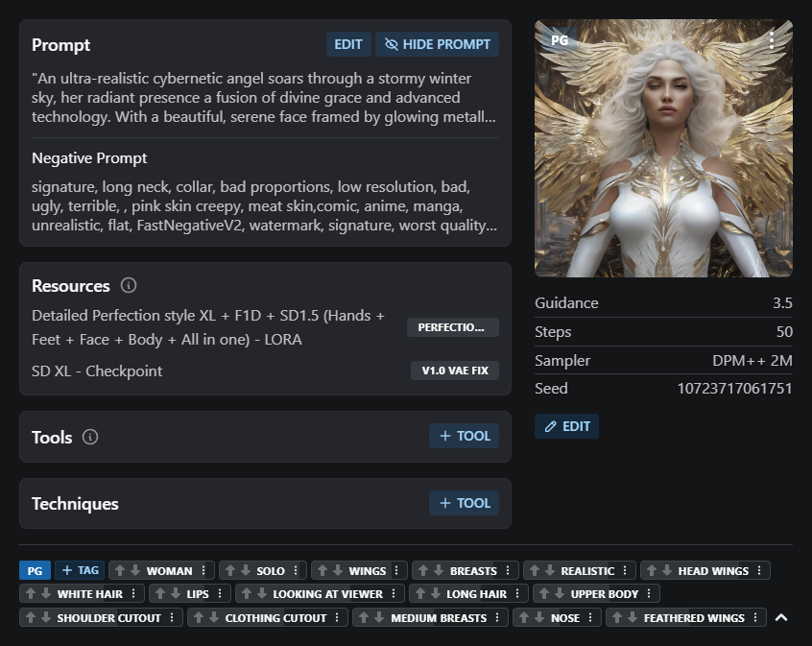Image resolution: width=812 pixels, height=646 pixels.
Task: Upvote the SHOULDER CUTOUT tag
Action: pos(31,617)
